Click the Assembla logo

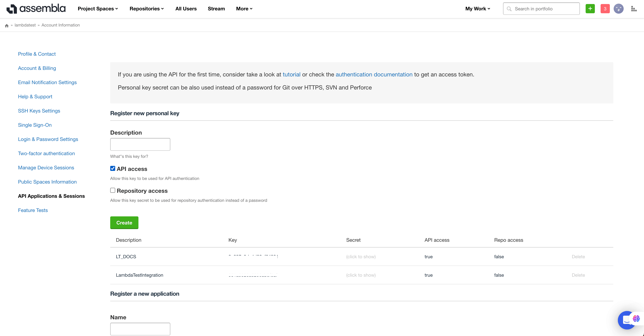[36, 9]
